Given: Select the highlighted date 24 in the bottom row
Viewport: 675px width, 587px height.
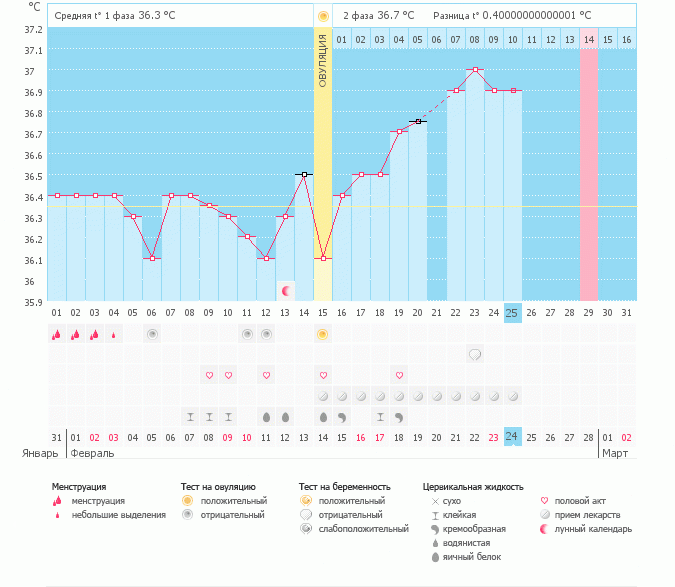Looking at the screenshot, I should (513, 436).
